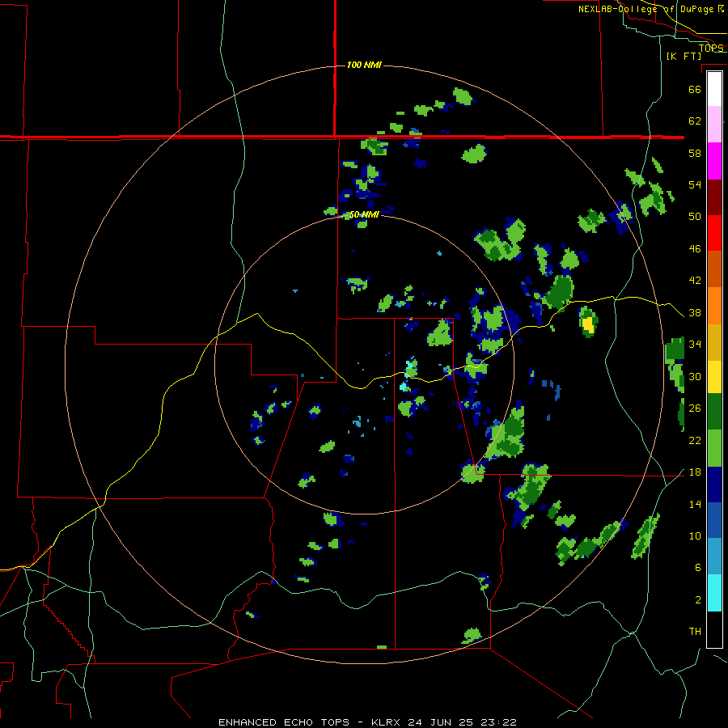Click the '58' legend value label
728x728 pixels.
tap(695, 153)
